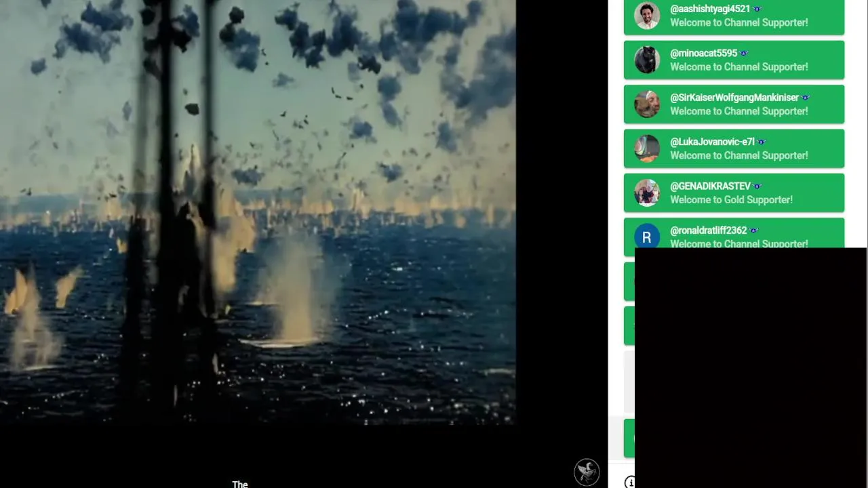Click welcome message under @aashishtyagi4521
The image size is (868, 488).
tap(739, 22)
